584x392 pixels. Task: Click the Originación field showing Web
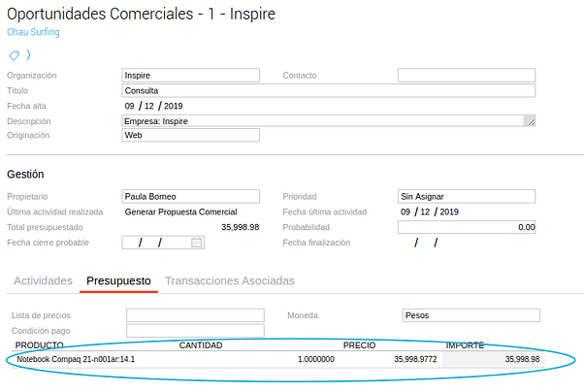coord(190,136)
